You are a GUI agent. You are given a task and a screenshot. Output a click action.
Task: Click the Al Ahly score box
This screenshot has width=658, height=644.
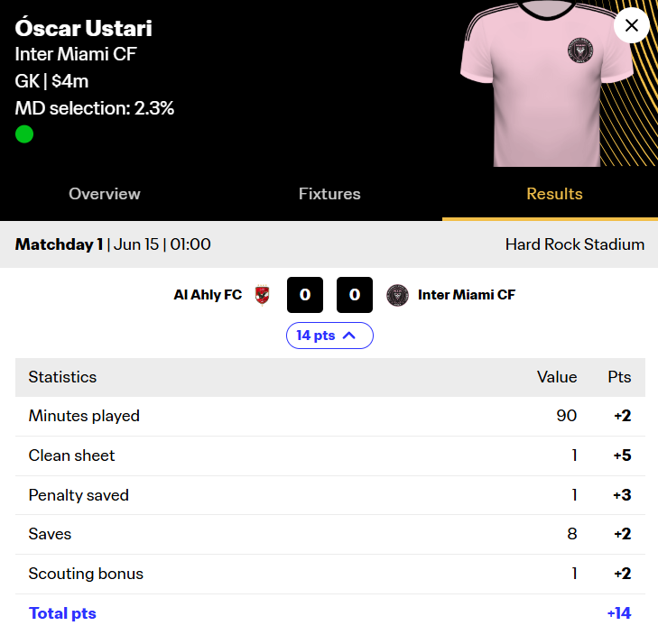pos(305,295)
